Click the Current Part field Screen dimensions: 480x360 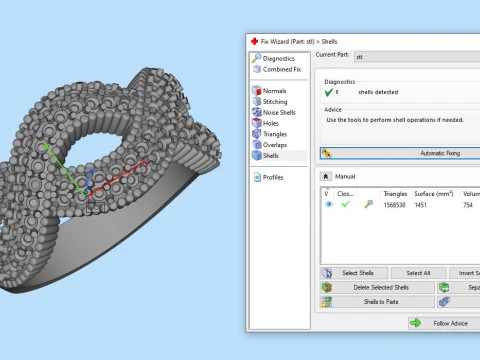tap(417, 57)
